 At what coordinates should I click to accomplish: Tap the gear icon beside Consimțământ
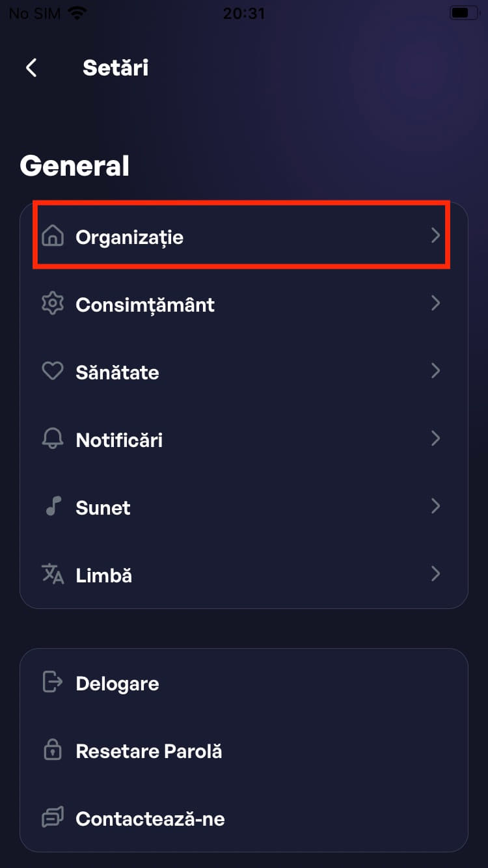(x=53, y=305)
